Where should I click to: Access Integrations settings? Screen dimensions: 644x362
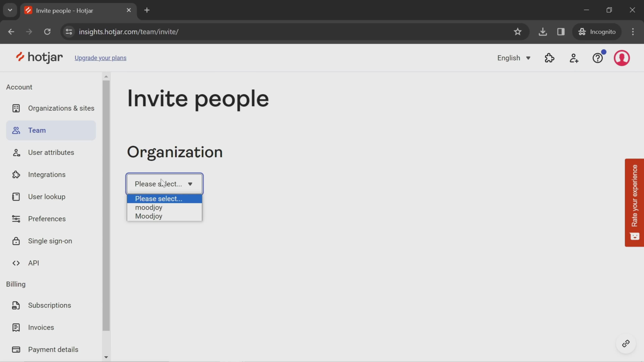click(46, 174)
